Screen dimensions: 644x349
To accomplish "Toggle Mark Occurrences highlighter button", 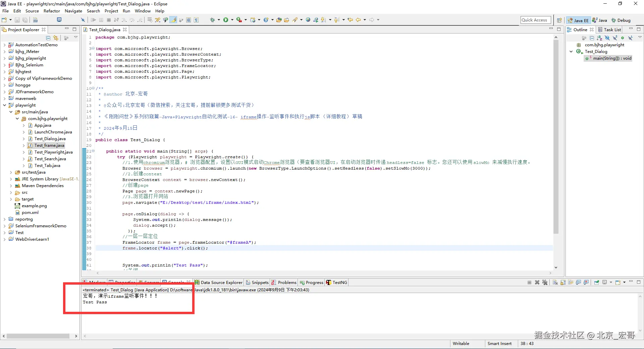I will (x=173, y=20).
